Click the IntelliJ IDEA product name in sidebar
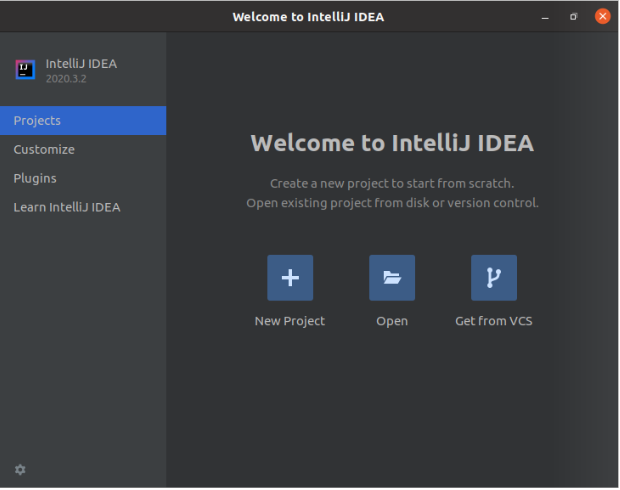The image size is (620, 490). click(81, 64)
